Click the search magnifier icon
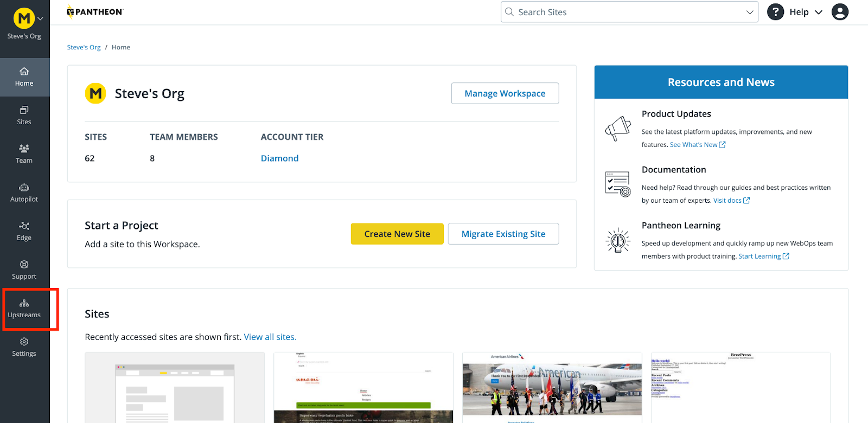This screenshot has width=868, height=423. [x=509, y=12]
